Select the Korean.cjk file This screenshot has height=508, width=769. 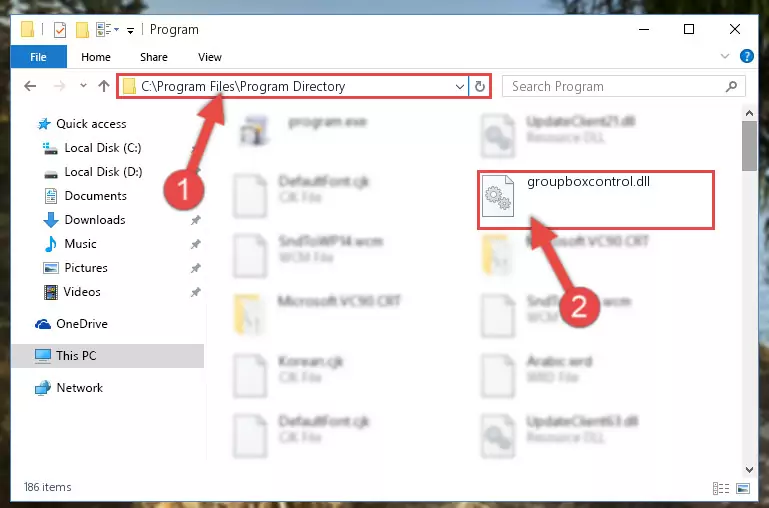click(288, 375)
